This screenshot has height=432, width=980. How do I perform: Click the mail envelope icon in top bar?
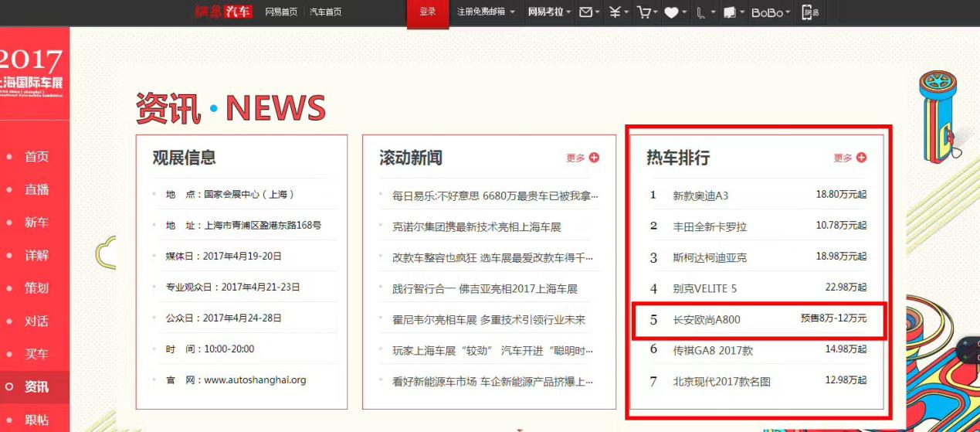(586, 12)
